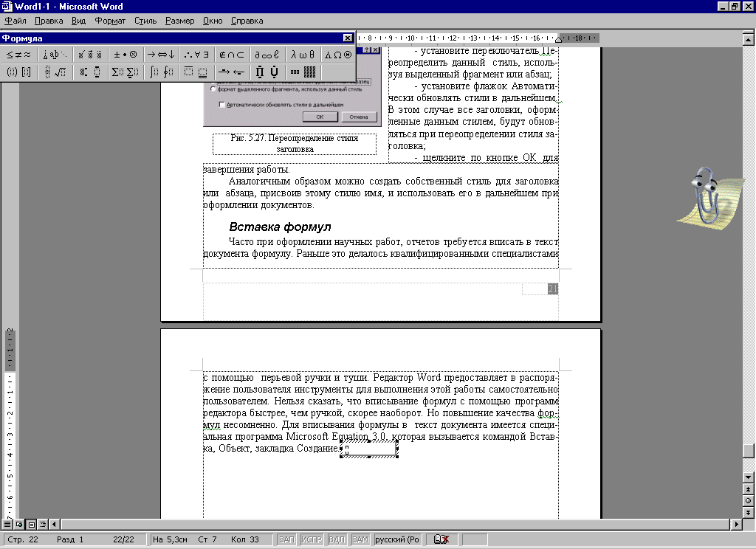This screenshot has height=549, width=756.
Task: Toggle ЗАМ overtype mode indicator
Action: 360,539
